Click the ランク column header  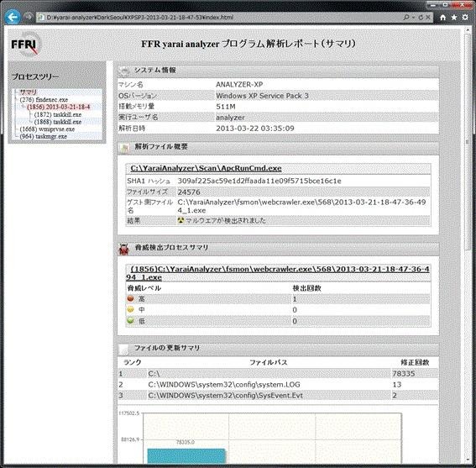tap(133, 362)
